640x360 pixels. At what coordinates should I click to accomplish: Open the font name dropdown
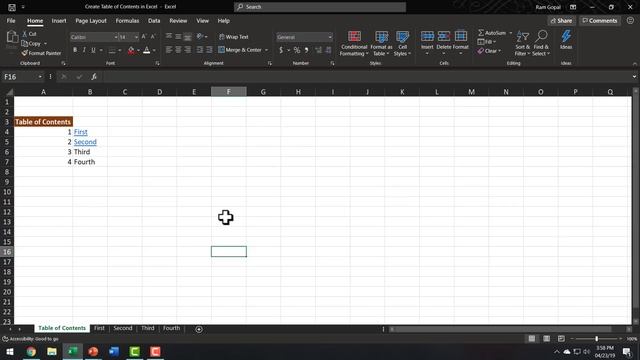116,37
